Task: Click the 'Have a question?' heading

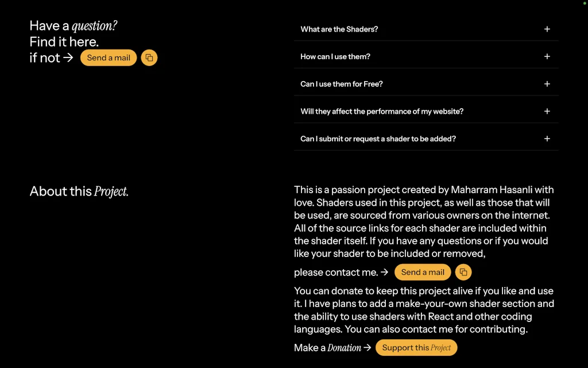Action: (73, 26)
